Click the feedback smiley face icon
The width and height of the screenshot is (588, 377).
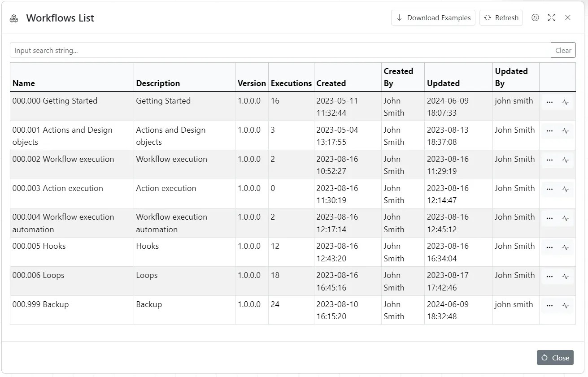point(535,18)
